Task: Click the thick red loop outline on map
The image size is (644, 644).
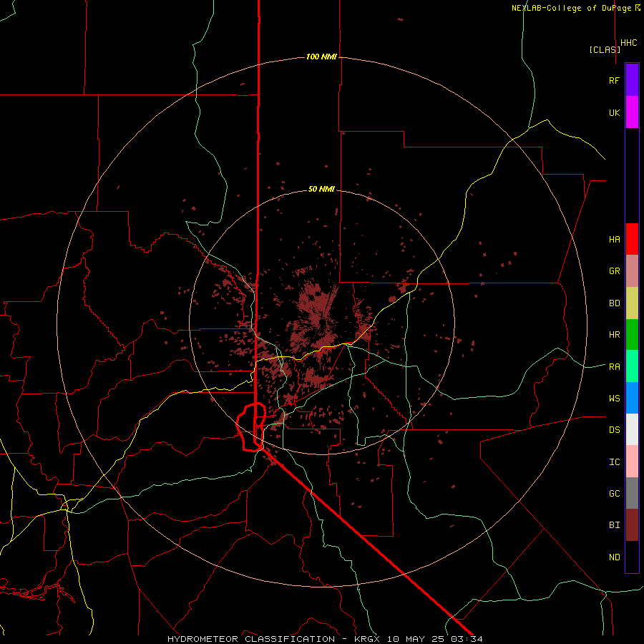Action: [x=251, y=427]
